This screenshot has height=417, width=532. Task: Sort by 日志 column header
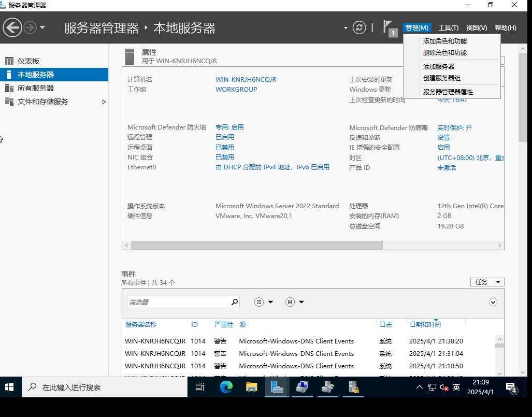(386, 324)
